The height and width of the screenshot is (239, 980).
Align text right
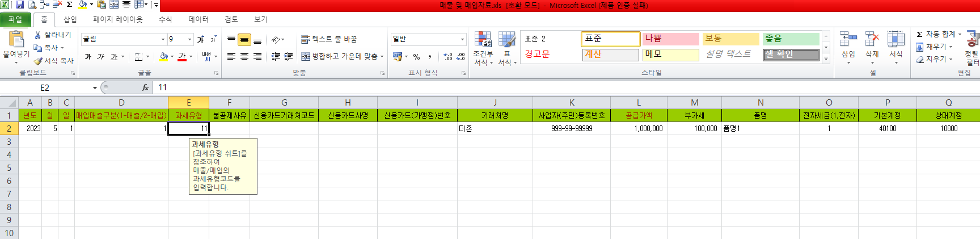257,57
